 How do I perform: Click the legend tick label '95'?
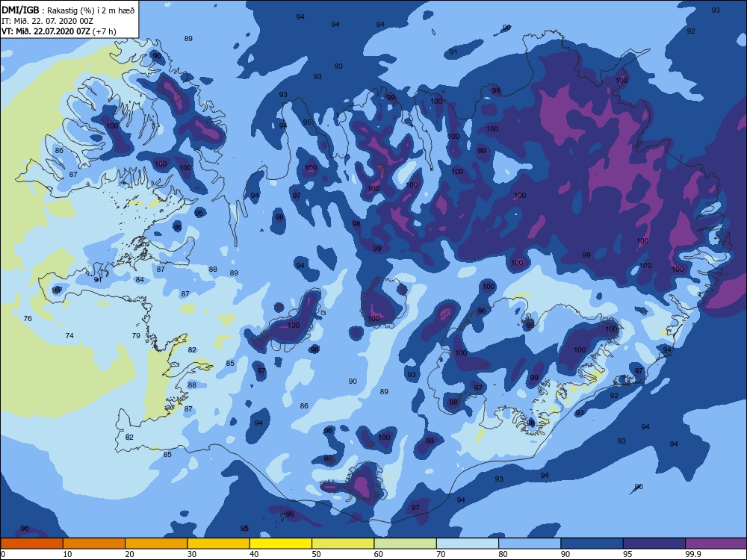(x=627, y=554)
